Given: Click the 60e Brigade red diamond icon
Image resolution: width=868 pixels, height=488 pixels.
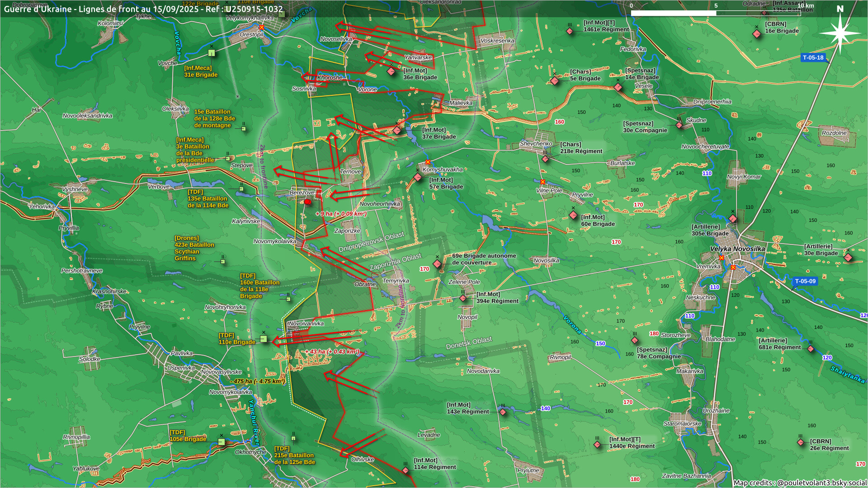Looking at the screenshot, I should tap(573, 215).
